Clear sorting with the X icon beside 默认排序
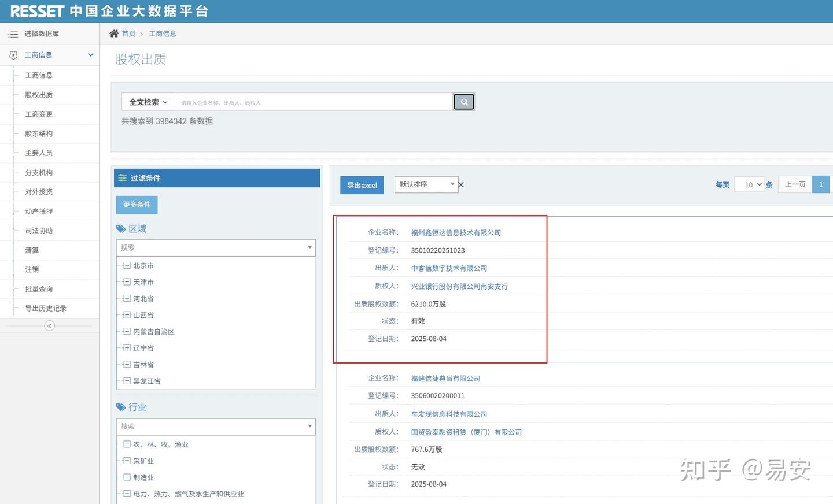Viewport: 833px width, 504px height. [x=460, y=184]
